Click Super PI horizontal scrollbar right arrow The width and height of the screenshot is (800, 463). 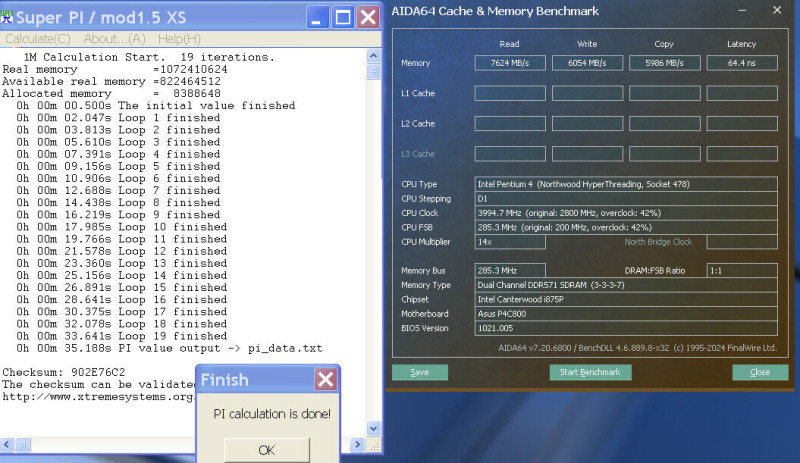(x=357, y=445)
